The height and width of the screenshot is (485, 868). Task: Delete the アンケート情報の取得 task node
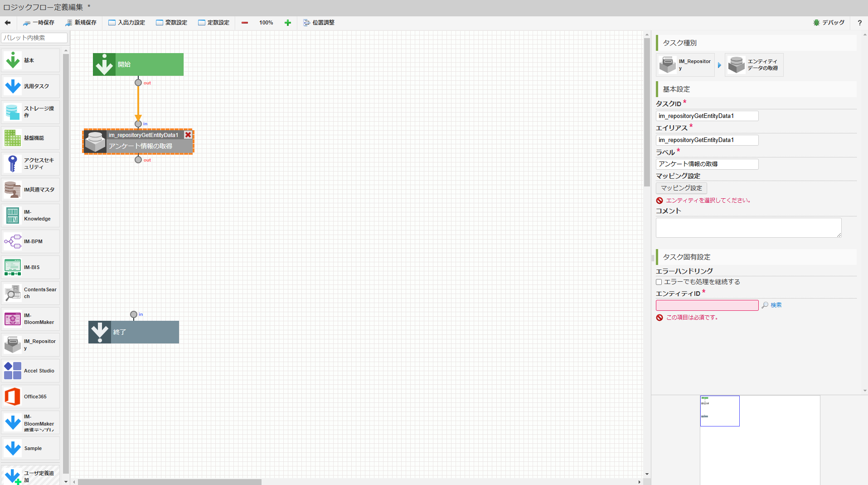pos(188,135)
